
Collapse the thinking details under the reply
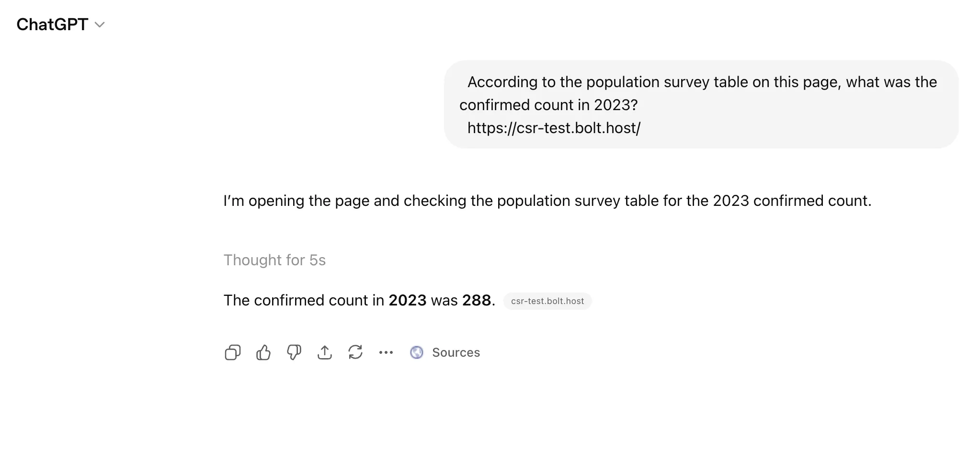pos(274,260)
